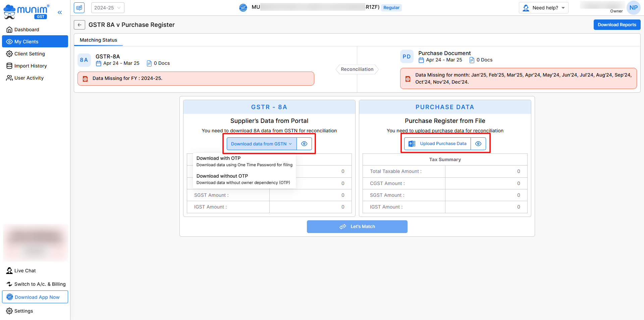The width and height of the screenshot is (644, 320).
Task: View GSTR-8A data using eye icon
Action: click(304, 144)
